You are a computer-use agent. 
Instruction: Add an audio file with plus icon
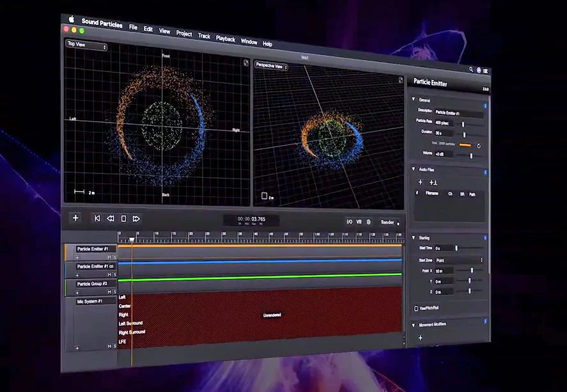420,182
